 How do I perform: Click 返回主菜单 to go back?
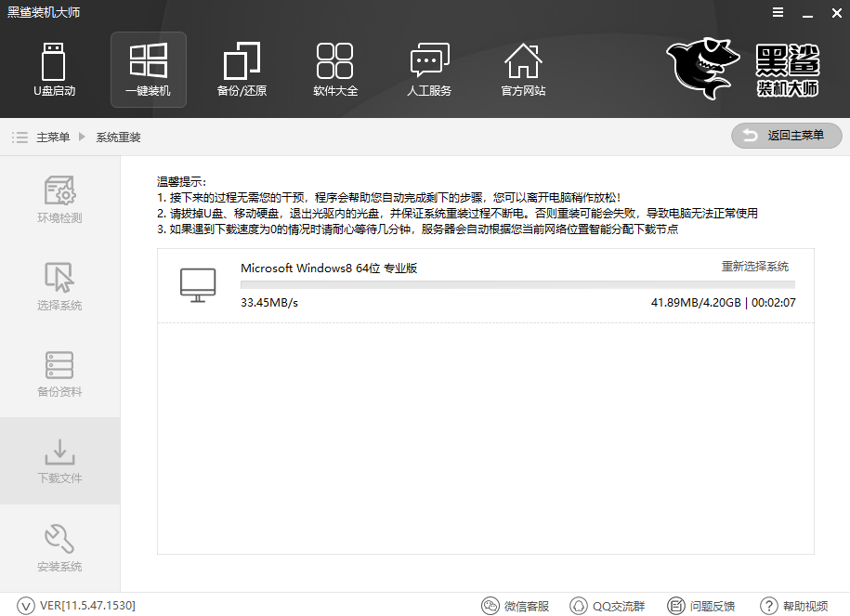click(x=786, y=135)
